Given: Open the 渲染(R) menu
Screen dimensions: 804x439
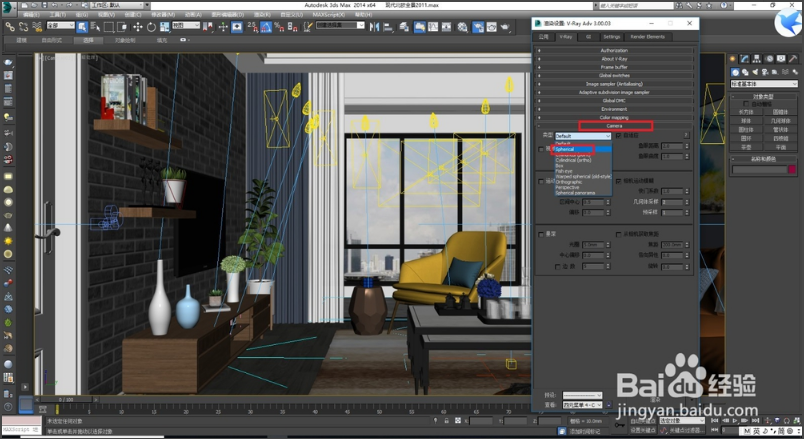Looking at the screenshot, I should [x=263, y=14].
